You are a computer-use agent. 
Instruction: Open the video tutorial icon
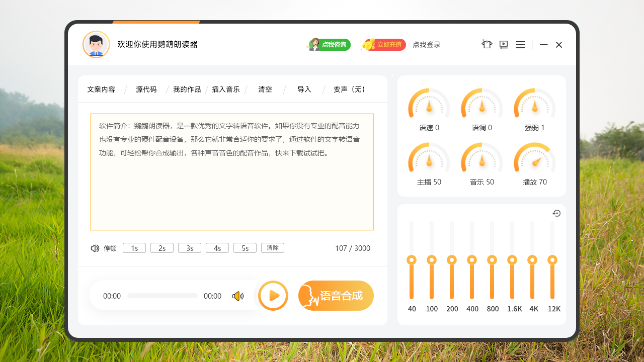pyautogui.click(x=503, y=45)
